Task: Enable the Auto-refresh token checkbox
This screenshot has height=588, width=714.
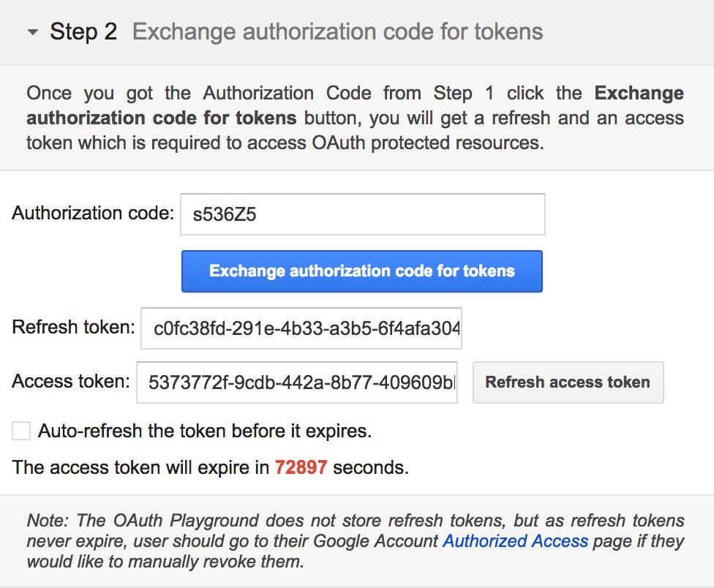Action: pos(21,431)
